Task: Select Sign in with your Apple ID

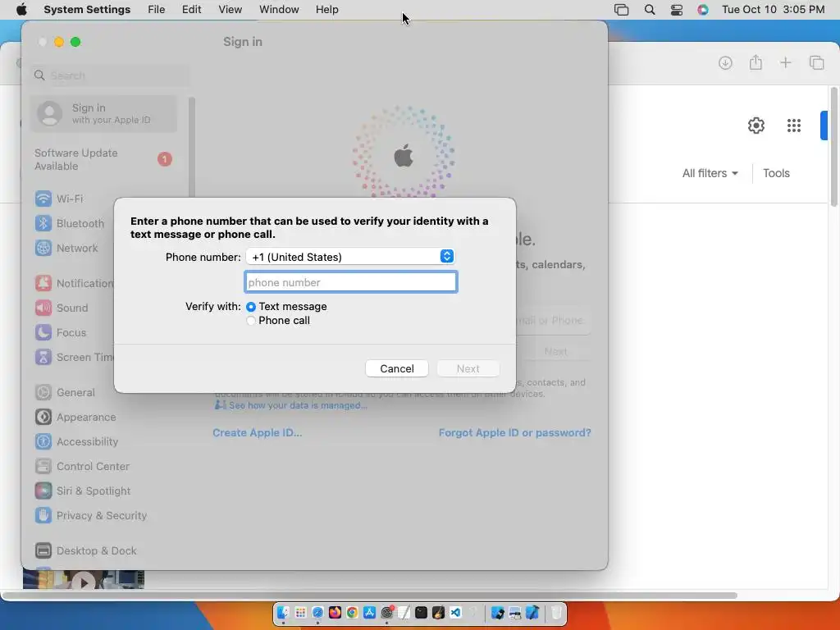Action: tap(103, 113)
